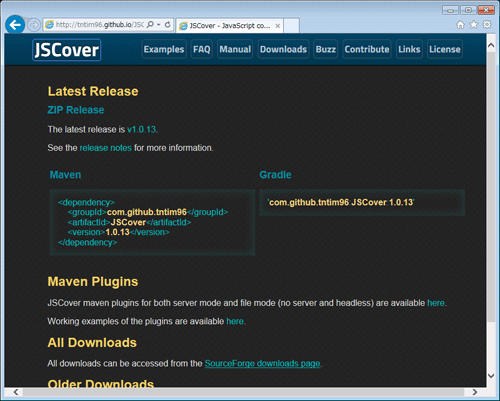Screen dimensions: 500x401
Task: Open the FAQ menu item
Action: click(202, 49)
